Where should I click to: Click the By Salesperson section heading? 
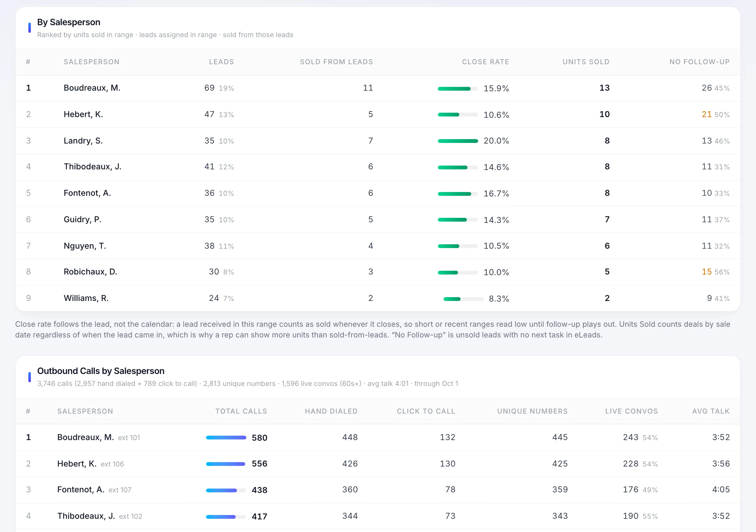[68, 22]
